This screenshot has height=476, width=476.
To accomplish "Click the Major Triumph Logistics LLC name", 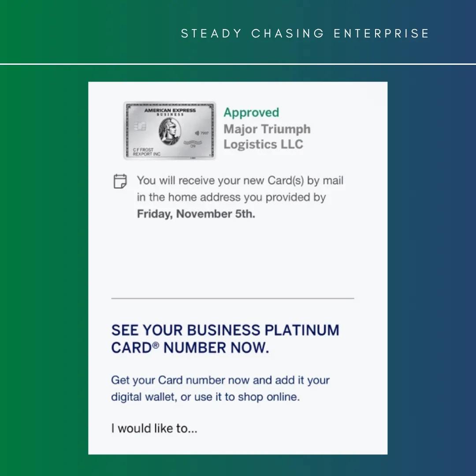I will point(267,137).
